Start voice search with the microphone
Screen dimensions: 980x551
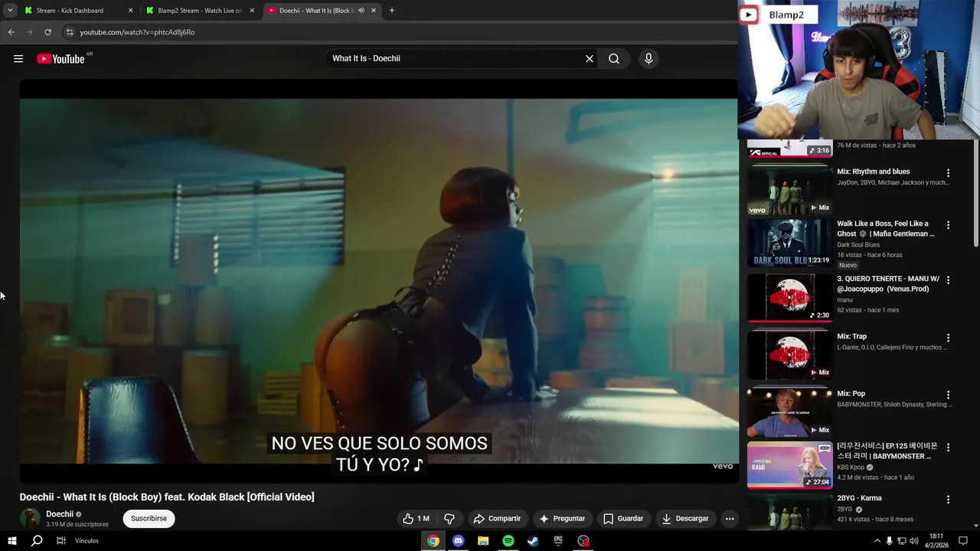[648, 59]
